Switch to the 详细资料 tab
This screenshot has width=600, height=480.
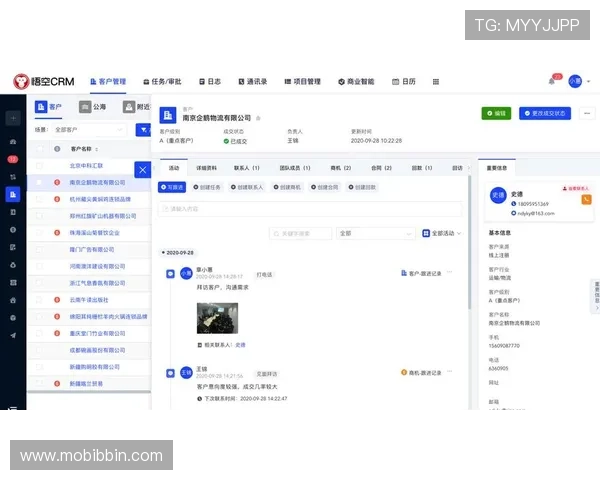[206, 168]
